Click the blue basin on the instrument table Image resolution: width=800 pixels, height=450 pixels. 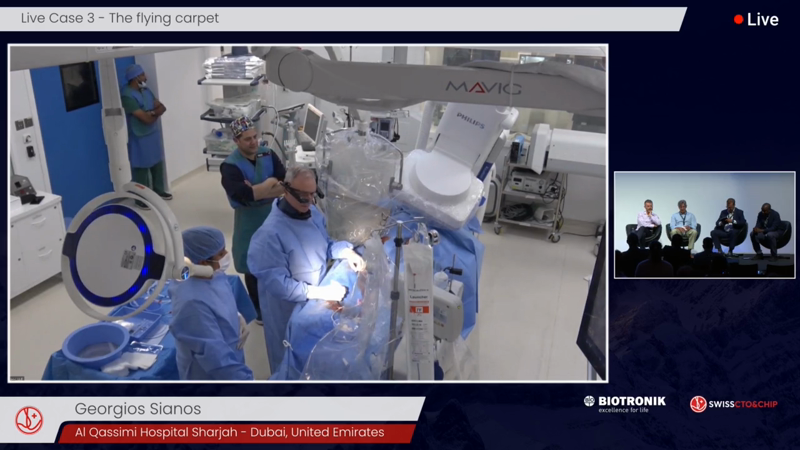coord(94,342)
